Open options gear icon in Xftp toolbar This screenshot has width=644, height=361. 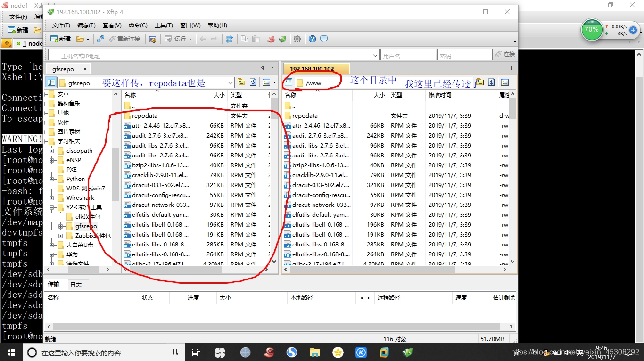pos(297,39)
